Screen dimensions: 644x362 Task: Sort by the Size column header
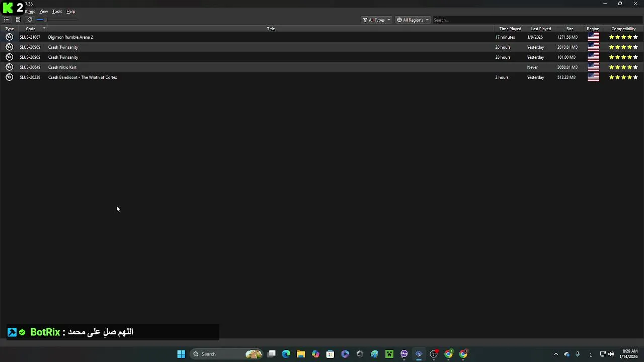pos(570,29)
